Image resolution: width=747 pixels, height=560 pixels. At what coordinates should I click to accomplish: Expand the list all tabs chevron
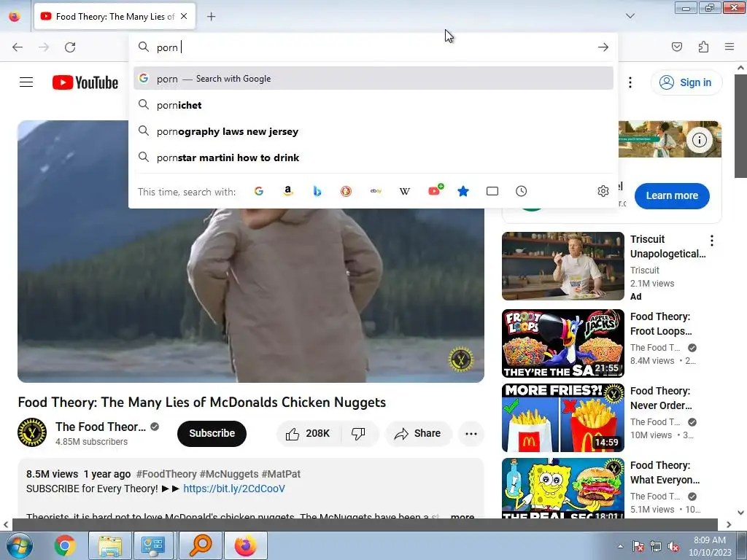pyautogui.click(x=630, y=16)
